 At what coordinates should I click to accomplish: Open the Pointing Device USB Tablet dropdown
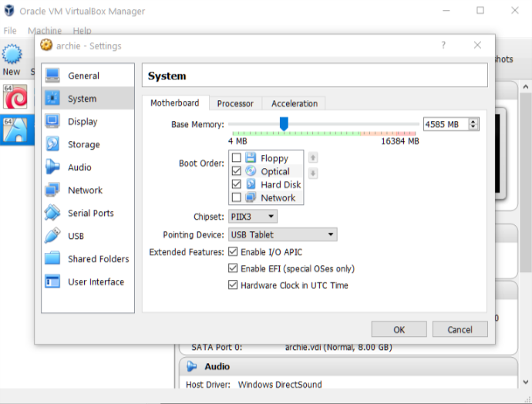[283, 234]
